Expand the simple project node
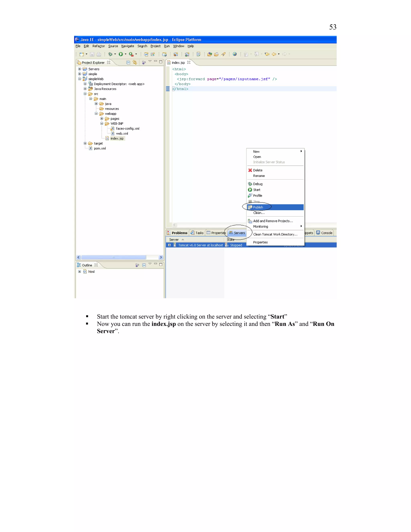The image size is (411, 532). (79, 74)
